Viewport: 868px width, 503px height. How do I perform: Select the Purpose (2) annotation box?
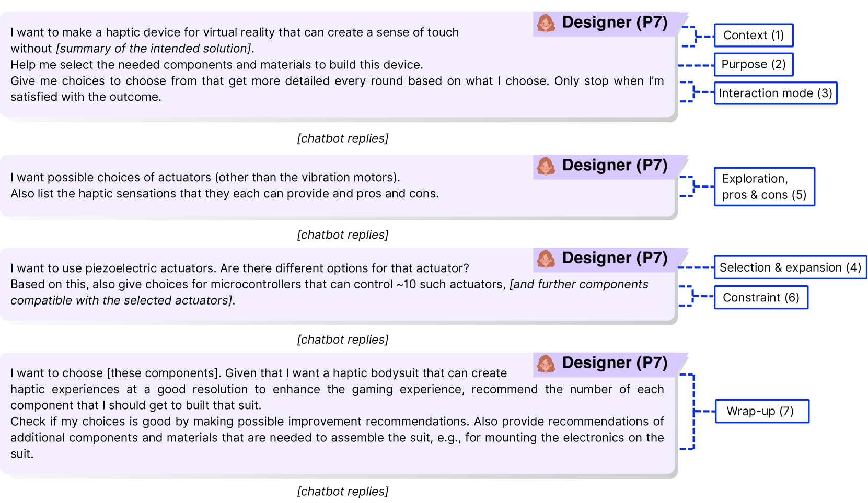click(x=753, y=64)
